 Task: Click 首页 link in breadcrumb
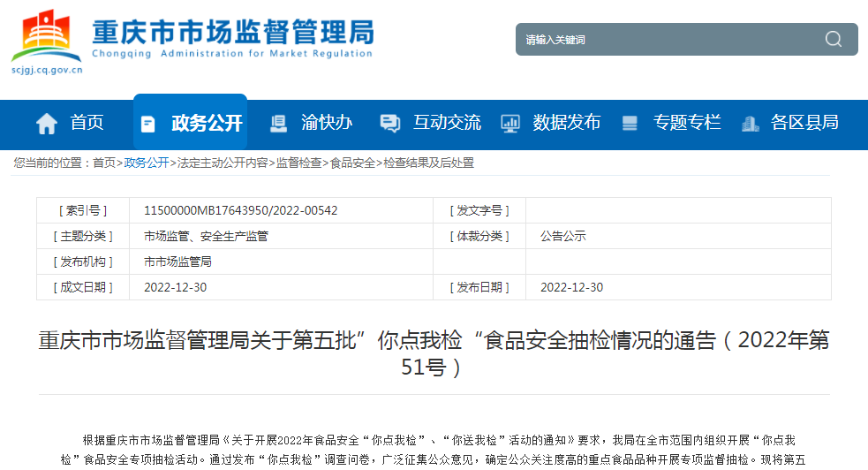click(103, 163)
